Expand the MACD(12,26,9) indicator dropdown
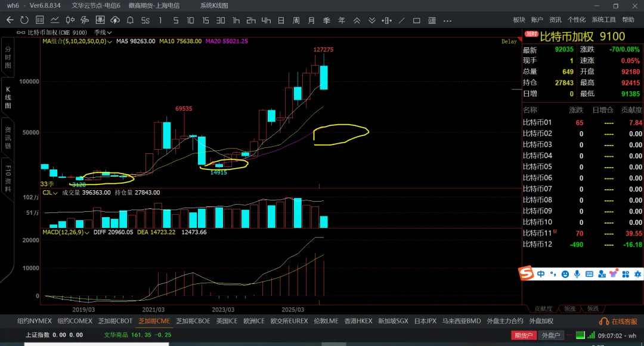644x346 pixels. point(66,232)
